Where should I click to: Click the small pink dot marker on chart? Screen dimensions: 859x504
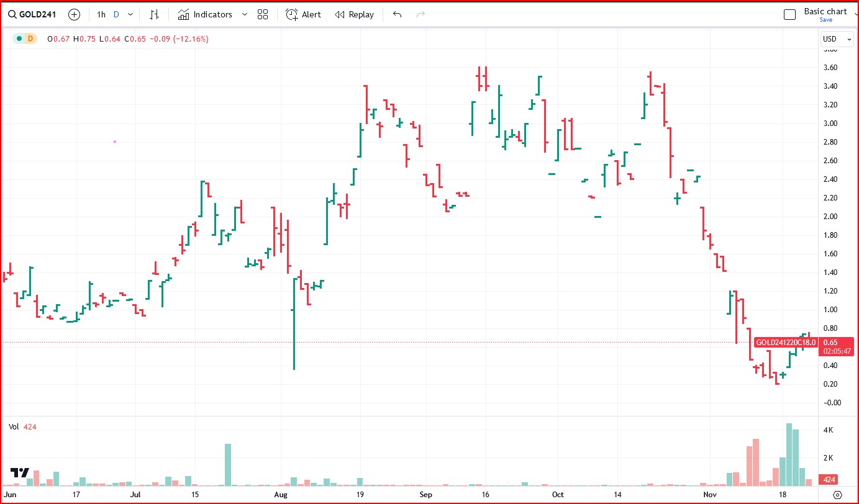[115, 142]
